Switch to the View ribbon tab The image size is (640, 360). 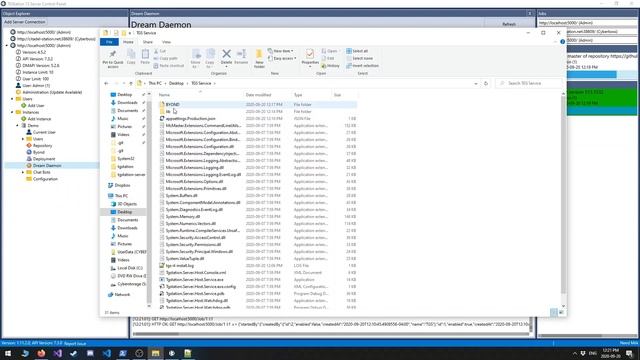point(166,42)
